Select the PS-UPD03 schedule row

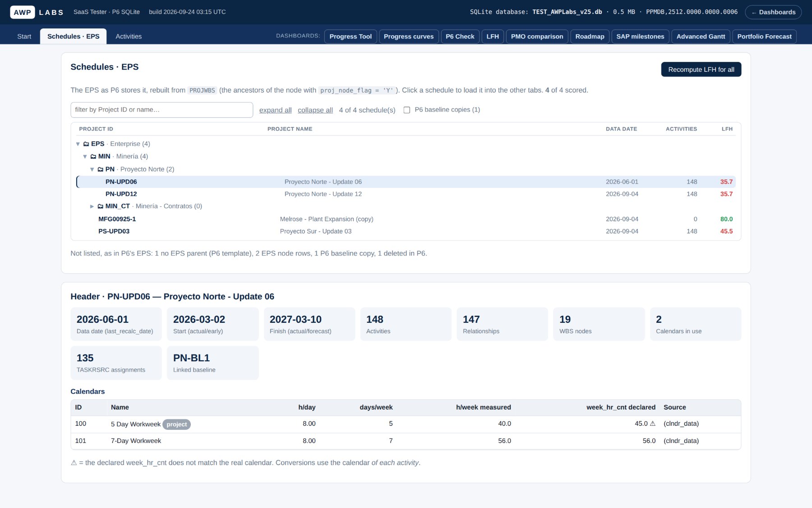(x=406, y=231)
